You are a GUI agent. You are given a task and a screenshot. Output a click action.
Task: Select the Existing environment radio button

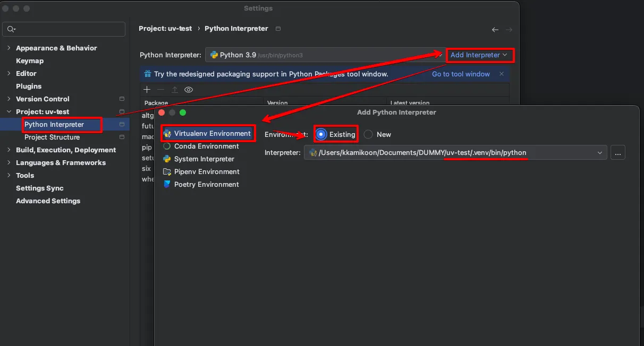tap(321, 134)
